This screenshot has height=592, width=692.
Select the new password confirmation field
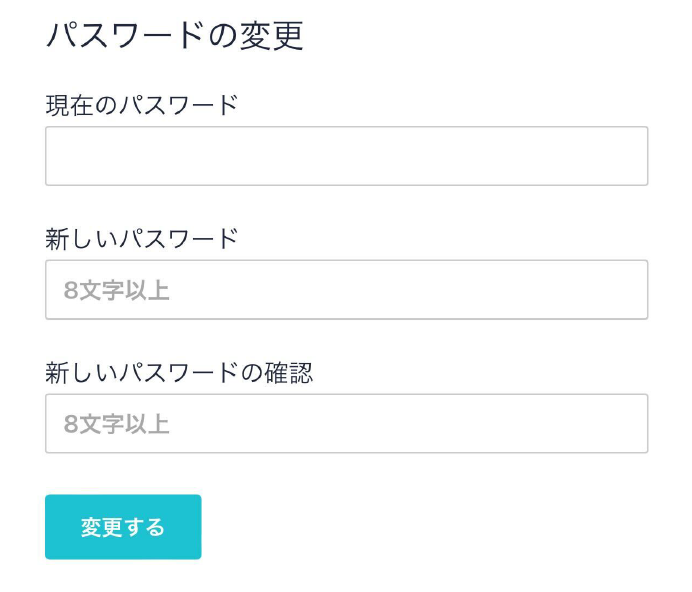346,423
